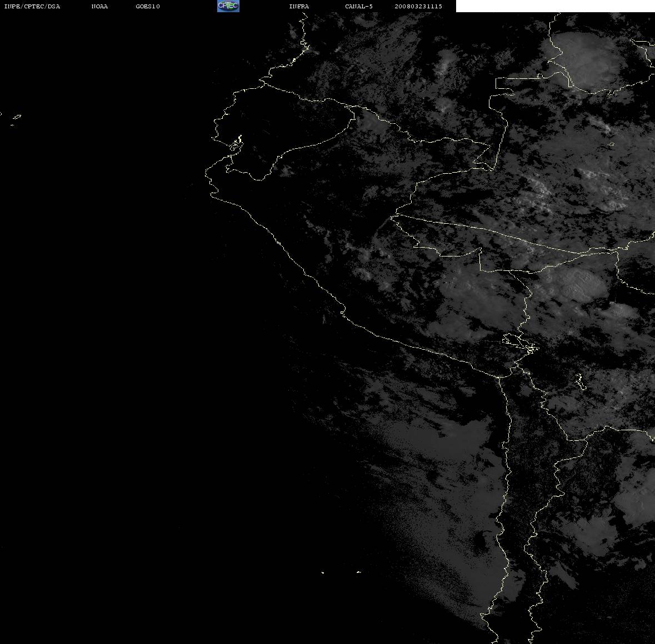
Task: Click the 200803231115 timestamp text
Action: (418, 6)
